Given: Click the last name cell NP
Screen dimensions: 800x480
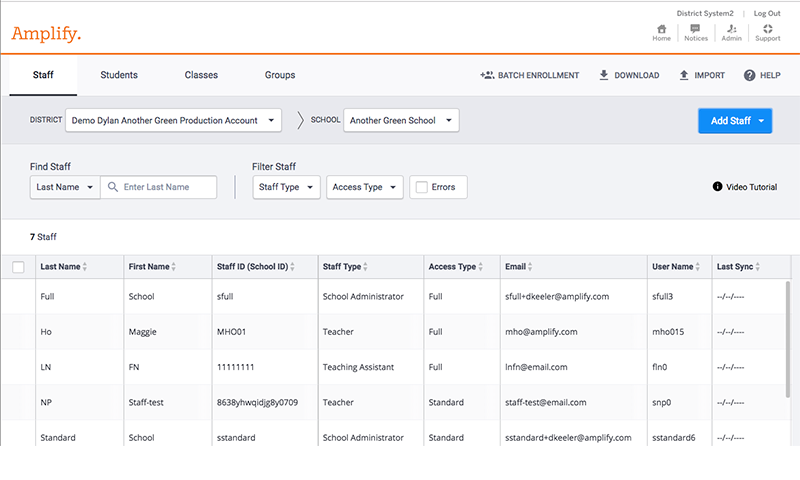Looking at the screenshot, I should coord(46,402).
